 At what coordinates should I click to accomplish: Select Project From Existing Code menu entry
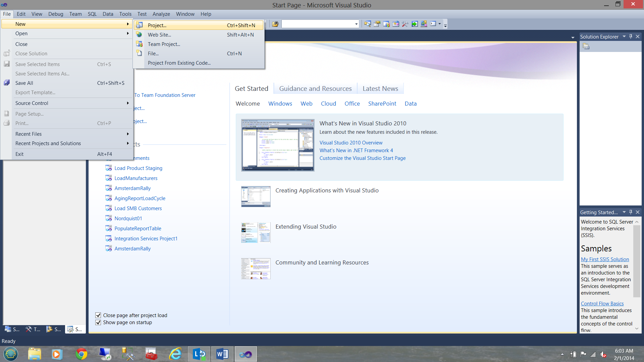click(179, 63)
